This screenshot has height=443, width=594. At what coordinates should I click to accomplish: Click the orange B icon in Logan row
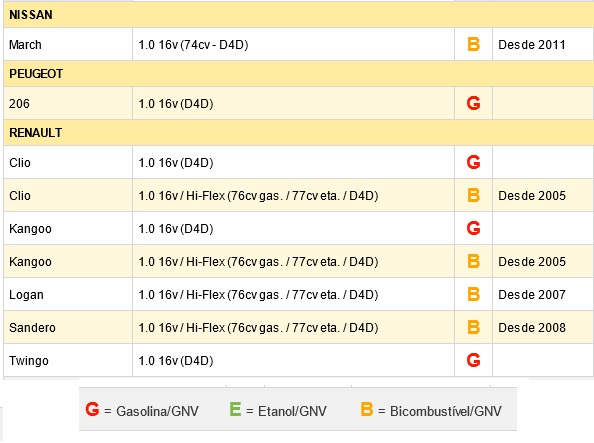(x=474, y=294)
